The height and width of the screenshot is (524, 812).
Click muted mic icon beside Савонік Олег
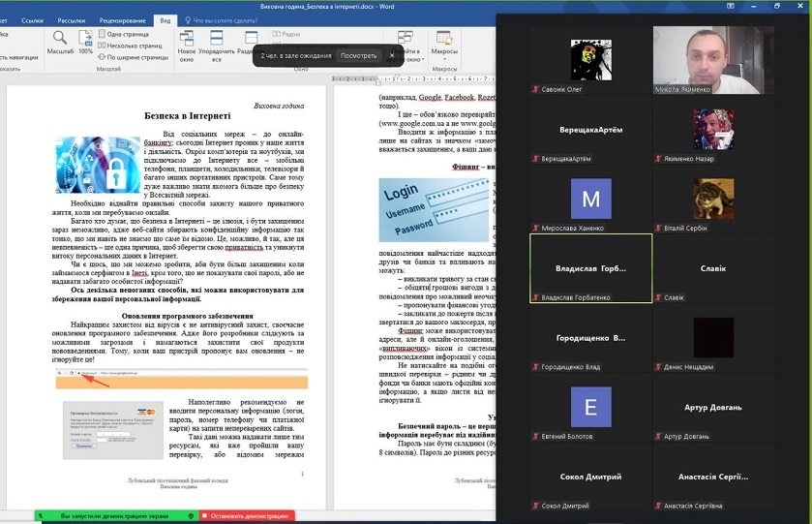click(x=536, y=89)
